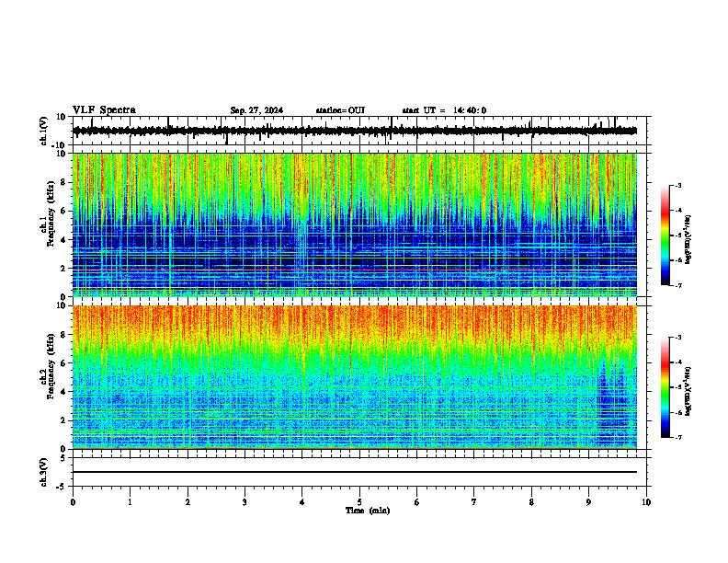Click time axis tick label "6"
The height and width of the screenshot is (563, 728).
pyautogui.click(x=417, y=502)
